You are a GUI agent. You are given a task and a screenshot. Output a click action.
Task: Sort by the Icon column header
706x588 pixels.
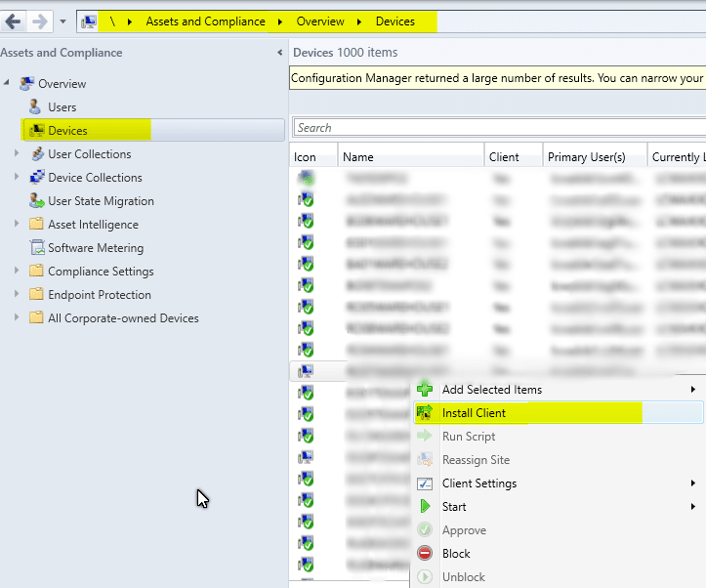[x=313, y=156]
